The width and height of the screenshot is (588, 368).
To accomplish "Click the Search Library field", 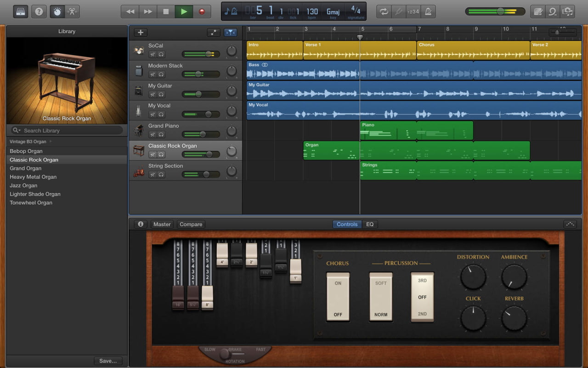I will (x=67, y=130).
